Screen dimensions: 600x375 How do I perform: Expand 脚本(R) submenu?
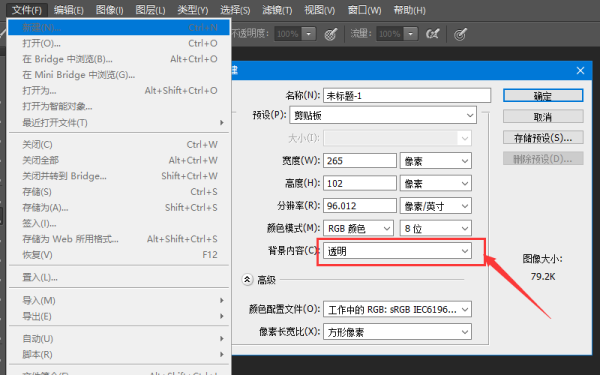pyautogui.click(x=119, y=354)
